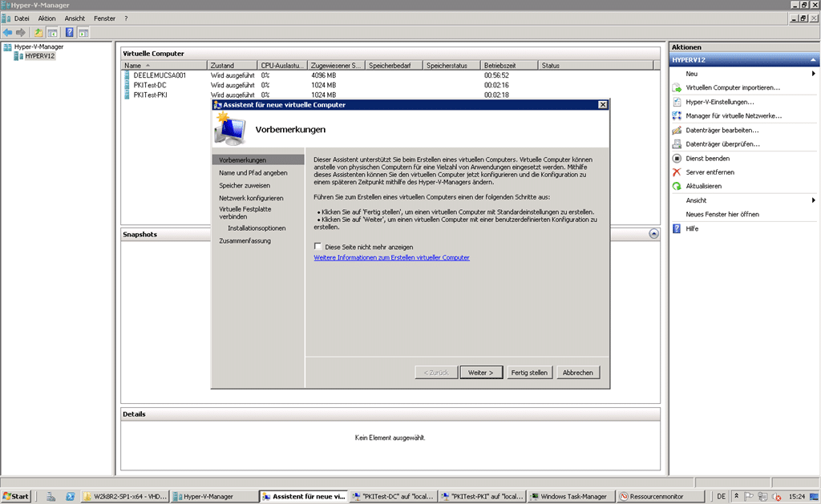Open Manager für virtuelle Netzwerke
The width and height of the screenshot is (821, 504).
(734, 115)
